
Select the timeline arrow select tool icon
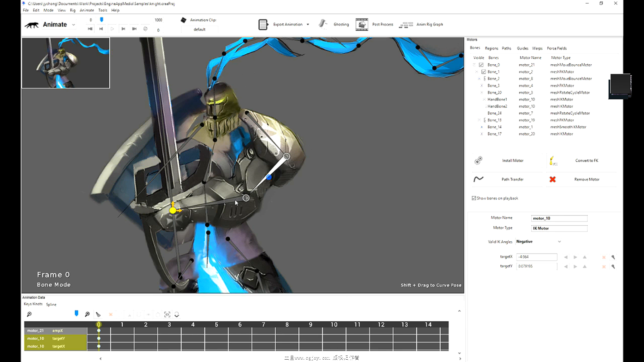98,314
